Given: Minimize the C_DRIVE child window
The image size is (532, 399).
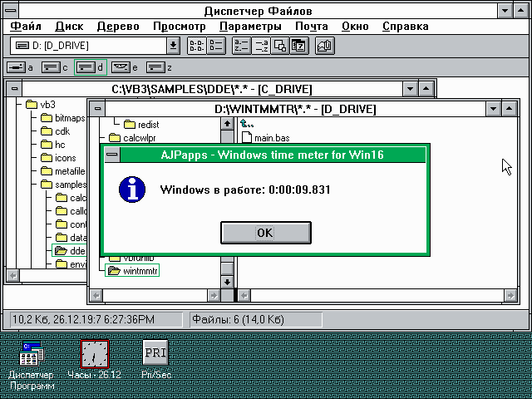Looking at the screenshot, I should point(410,89).
